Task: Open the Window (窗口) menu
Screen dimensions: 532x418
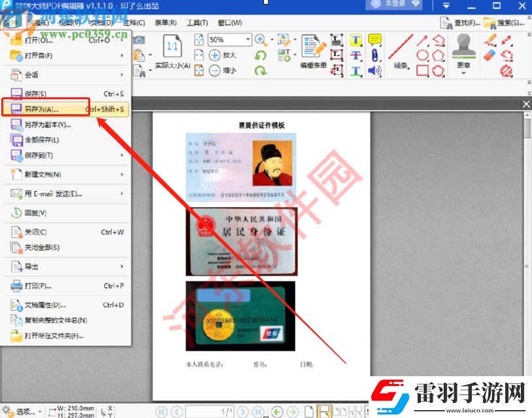Action: coord(229,23)
